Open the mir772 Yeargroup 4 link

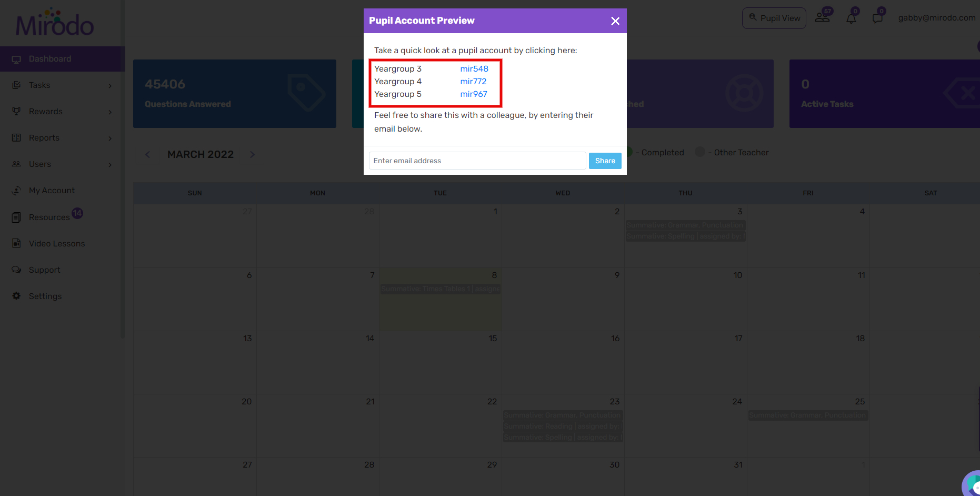click(x=473, y=82)
